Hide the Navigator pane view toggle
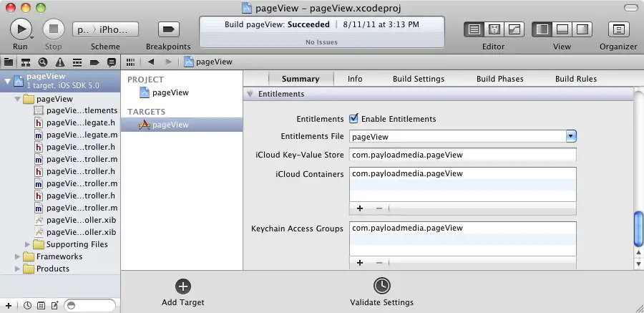 [x=542, y=29]
